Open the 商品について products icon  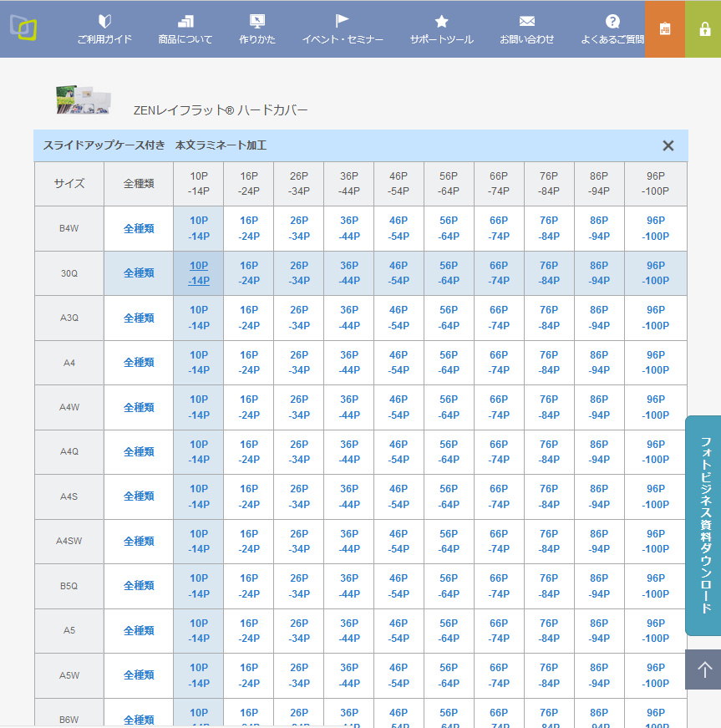click(x=185, y=22)
